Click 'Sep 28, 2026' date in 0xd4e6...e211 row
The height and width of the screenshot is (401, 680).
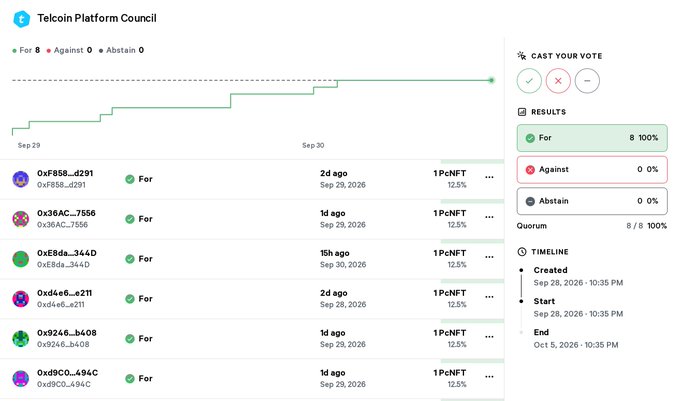click(343, 304)
